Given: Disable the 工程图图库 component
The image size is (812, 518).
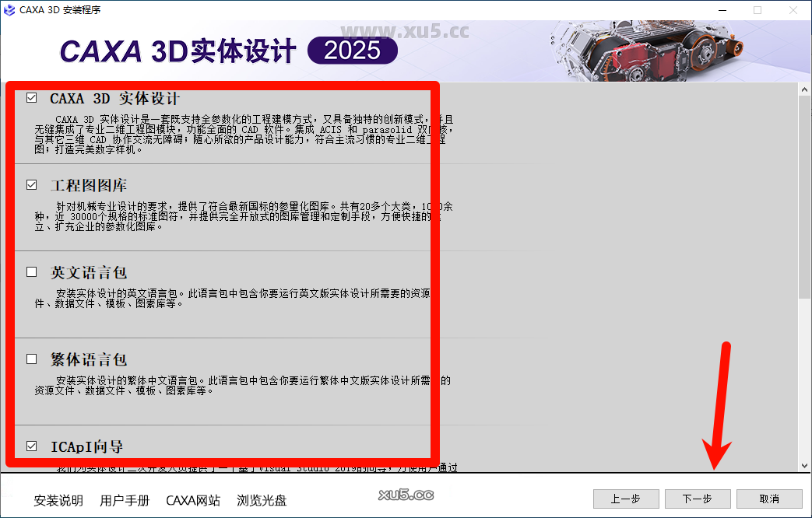Looking at the screenshot, I should (31, 184).
